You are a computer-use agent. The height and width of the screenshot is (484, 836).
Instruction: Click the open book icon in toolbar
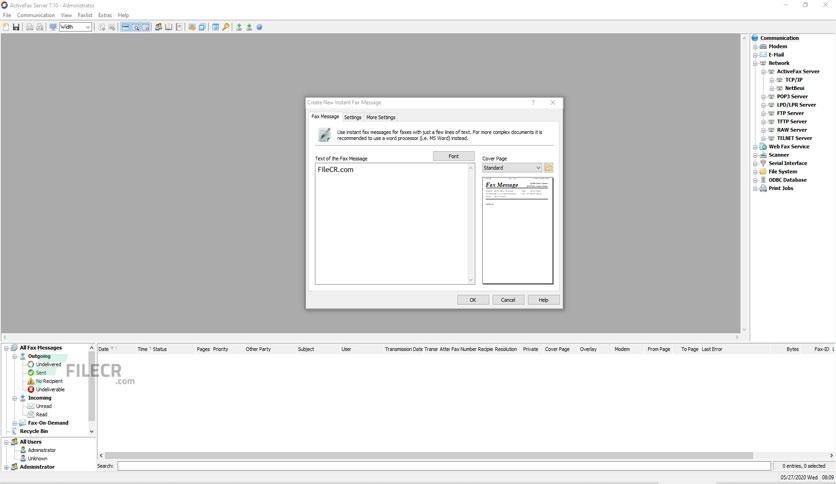click(168, 27)
